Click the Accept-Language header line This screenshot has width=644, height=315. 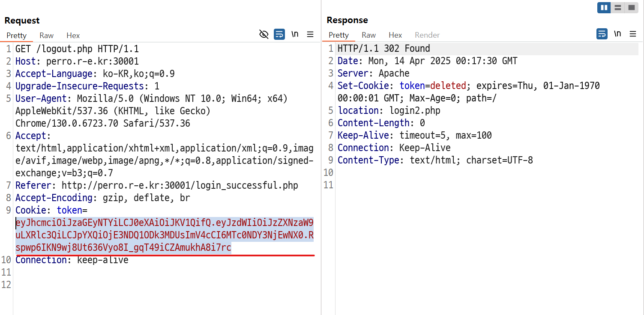[x=95, y=74]
